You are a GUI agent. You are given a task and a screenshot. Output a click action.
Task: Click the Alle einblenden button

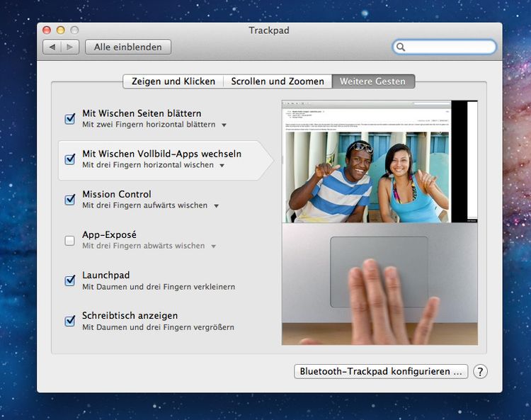point(128,47)
